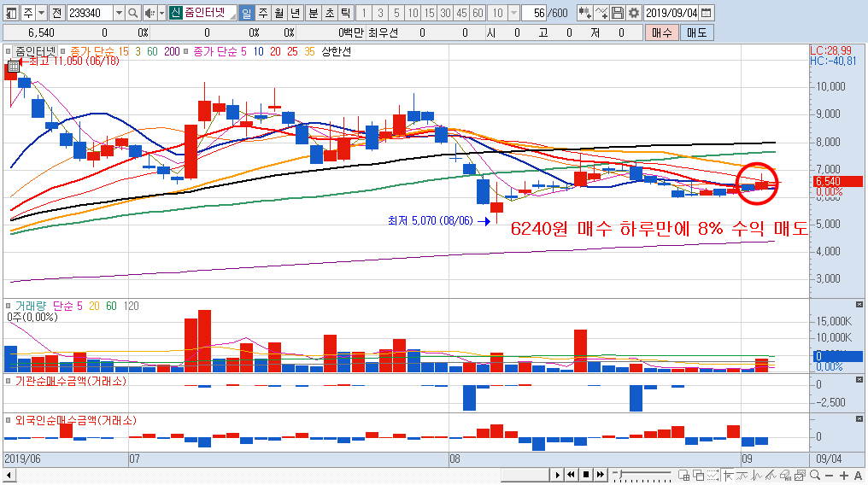
Task: Close the institutional net buy panel
Action: tap(859, 380)
